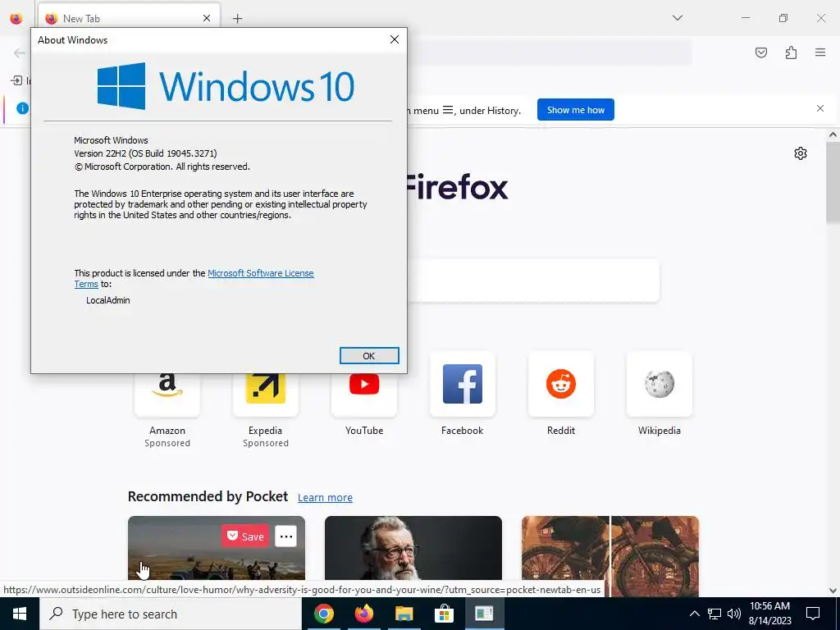Save first Pocket story with Save button
Image resolution: width=840 pixels, height=630 pixels.
(x=245, y=536)
